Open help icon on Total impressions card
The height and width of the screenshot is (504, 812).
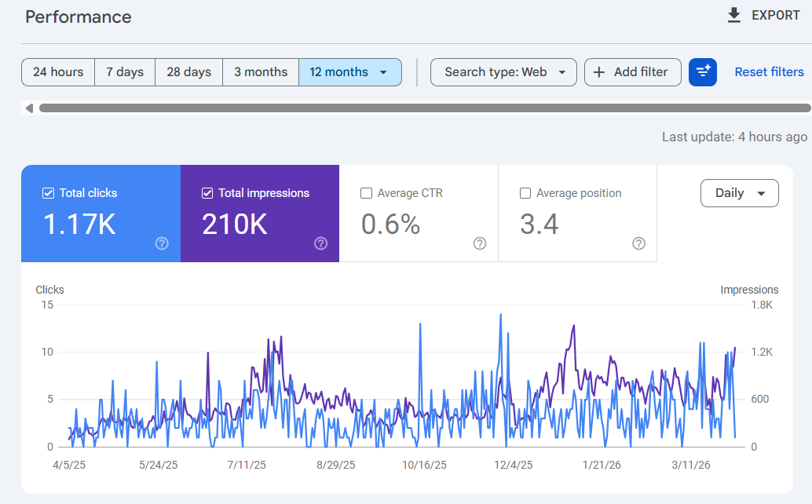(320, 243)
